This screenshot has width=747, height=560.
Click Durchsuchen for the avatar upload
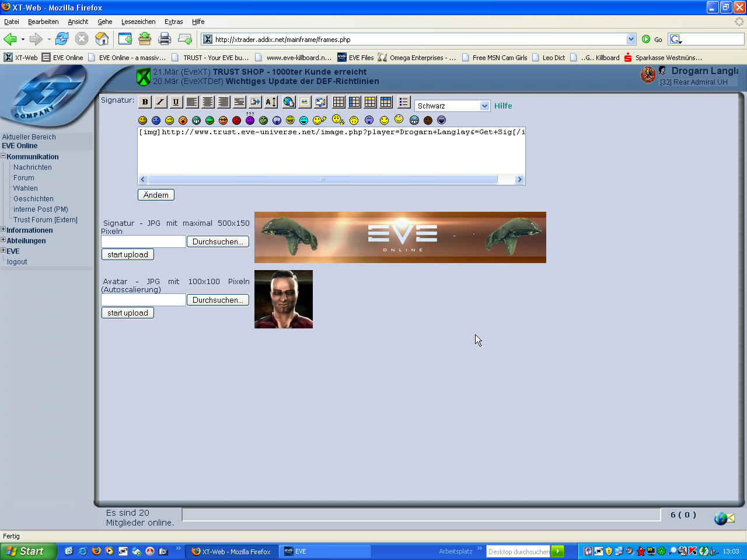218,300
